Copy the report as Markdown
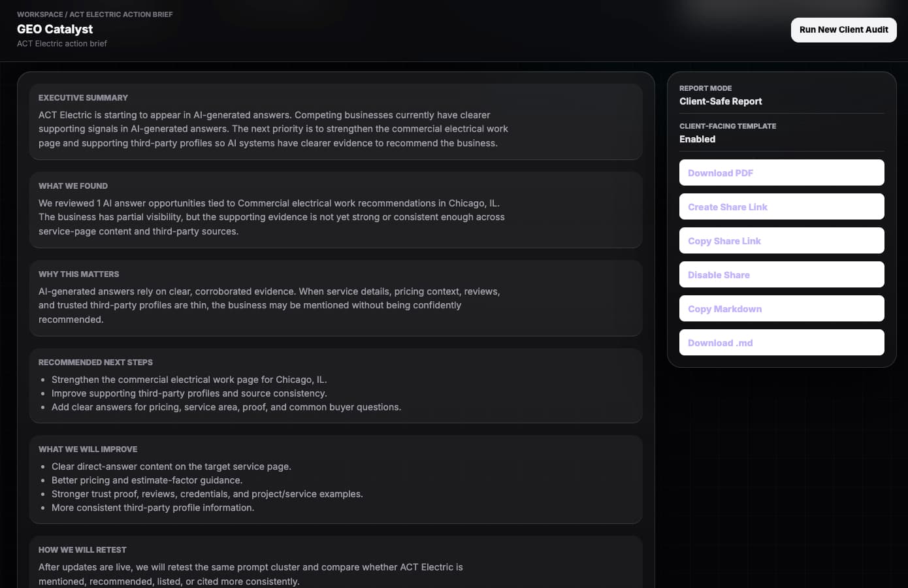Screen dimensions: 908x588 pos(781,308)
